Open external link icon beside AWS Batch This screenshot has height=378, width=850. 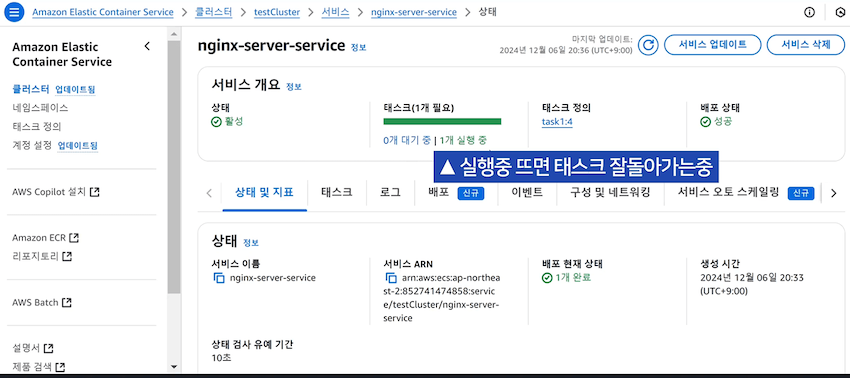tap(67, 302)
